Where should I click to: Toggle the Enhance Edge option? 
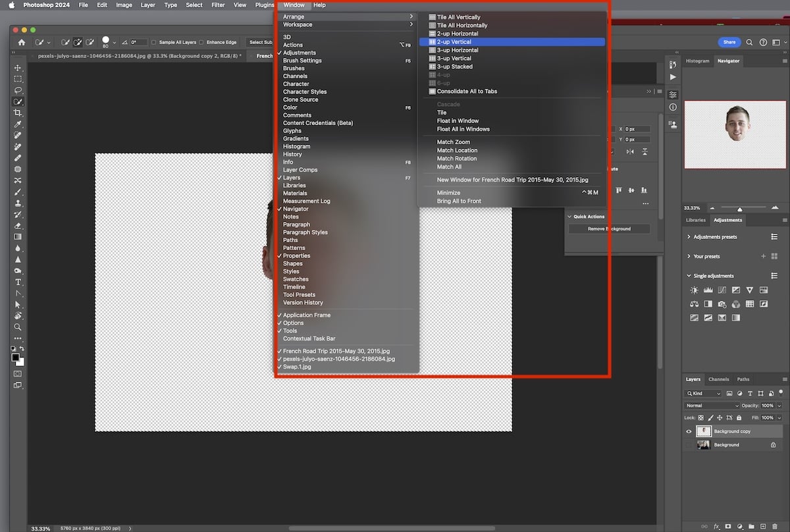point(201,42)
